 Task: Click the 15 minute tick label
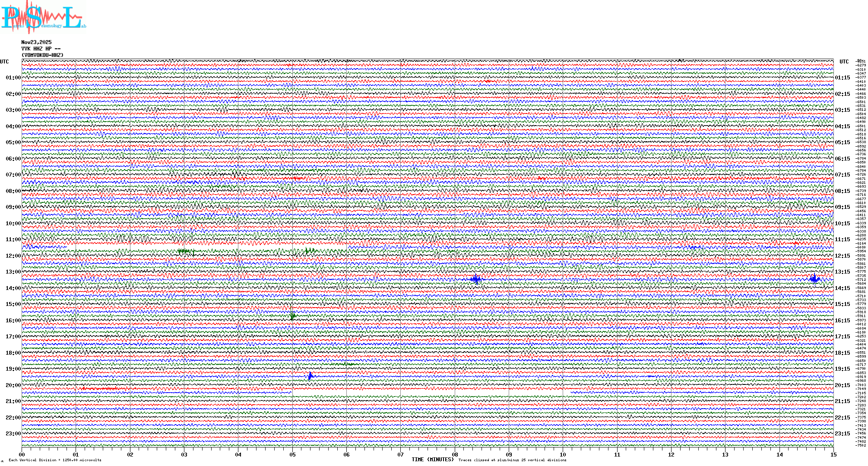pyautogui.click(x=833, y=454)
